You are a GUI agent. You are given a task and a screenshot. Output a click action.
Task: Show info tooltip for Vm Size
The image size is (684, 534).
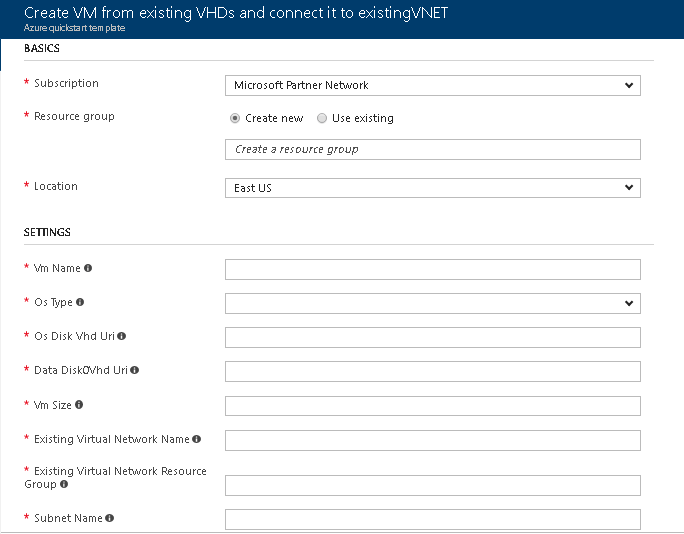79,404
